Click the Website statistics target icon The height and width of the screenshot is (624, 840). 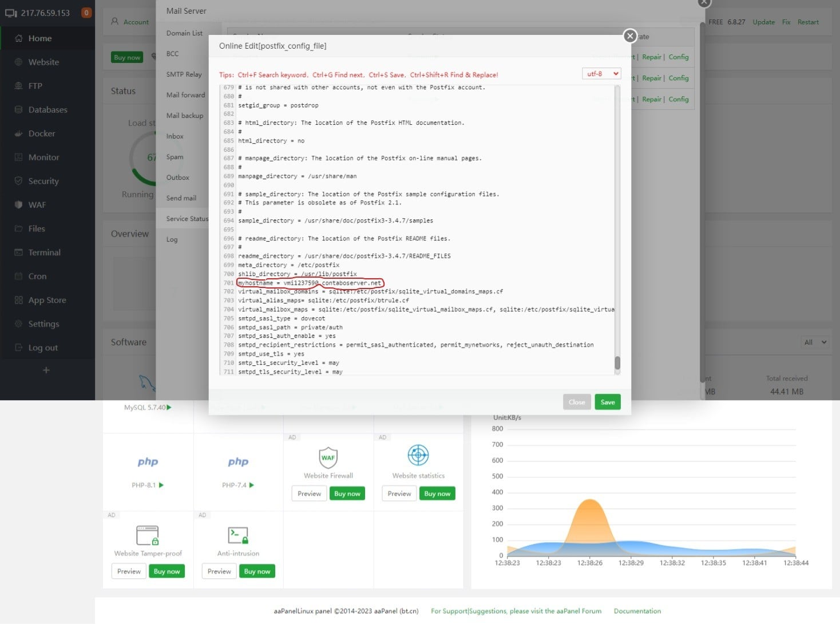[x=418, y=455]
